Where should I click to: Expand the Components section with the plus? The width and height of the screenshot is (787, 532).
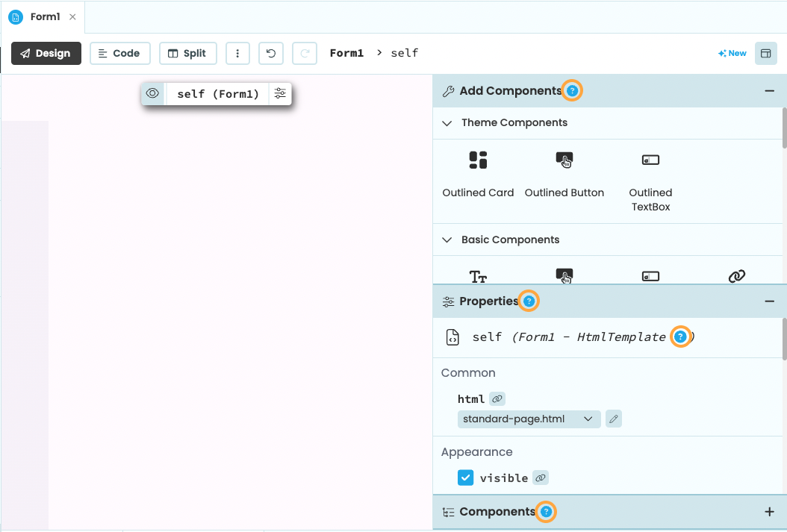[x=770, y=512]
